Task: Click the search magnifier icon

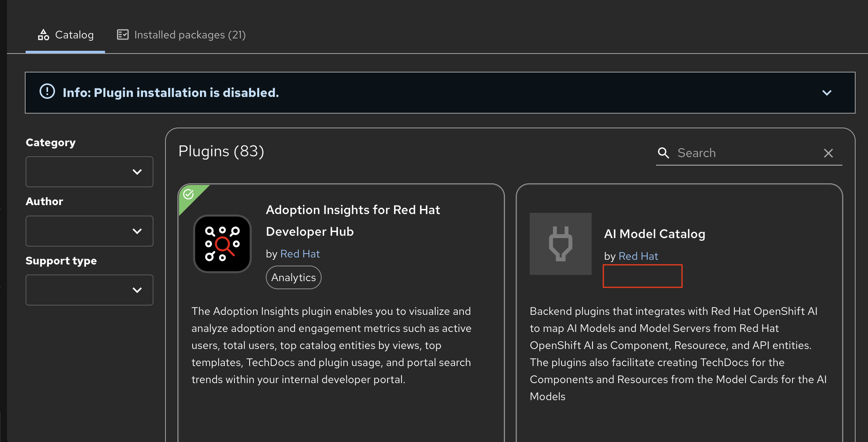Action: point(663,153)
